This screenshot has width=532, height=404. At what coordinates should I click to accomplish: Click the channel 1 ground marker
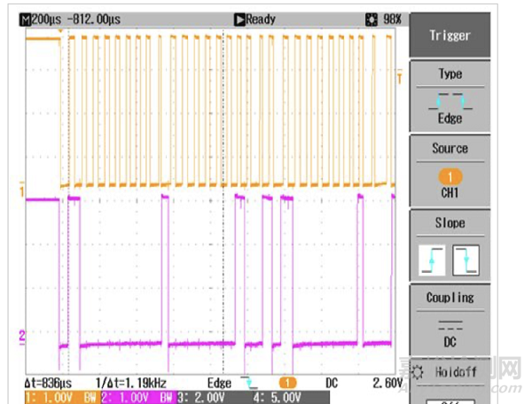21,189
